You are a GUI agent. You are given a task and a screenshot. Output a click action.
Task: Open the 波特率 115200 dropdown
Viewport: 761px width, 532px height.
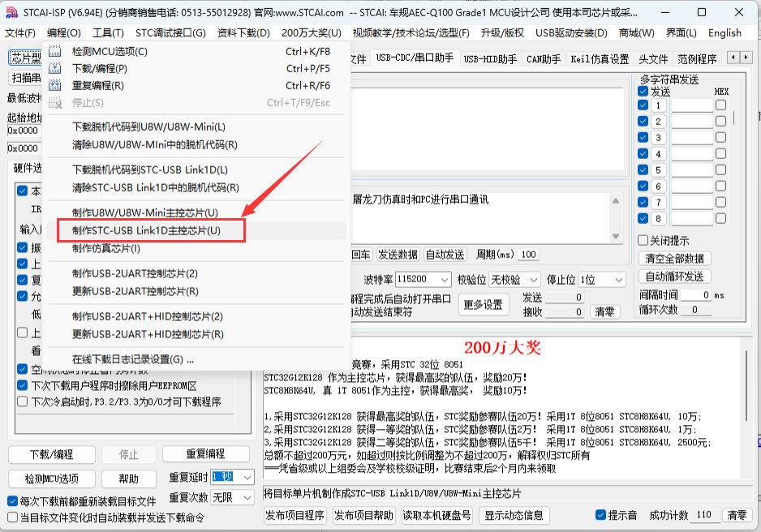[423, 279]
